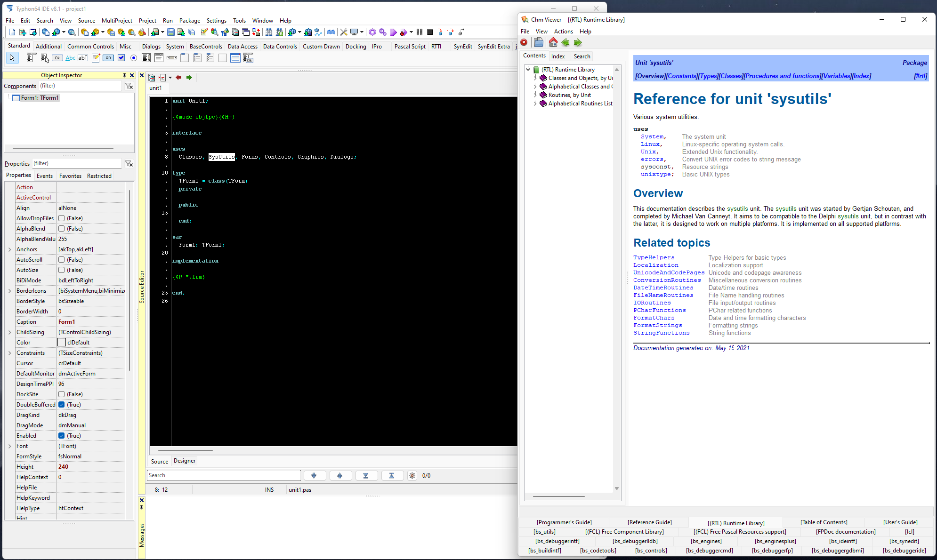This screenshot has height=560, width=937.
Task: Click the [Programmer's Guide] link
Action: coord(564,522)
